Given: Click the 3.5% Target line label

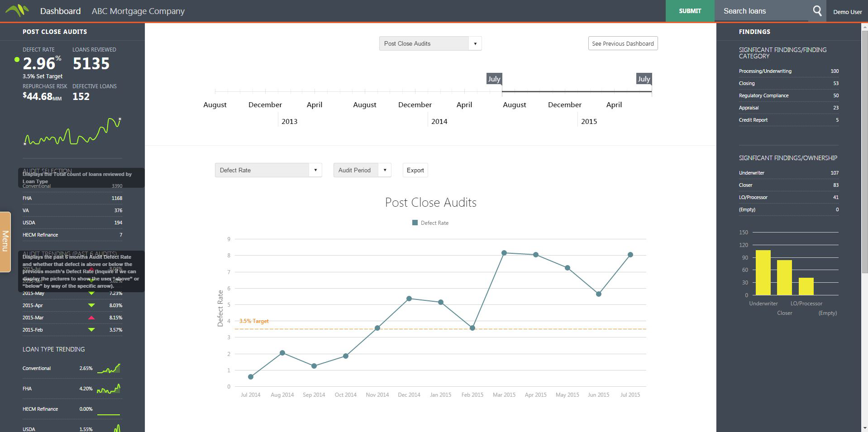Looking at the screenshot, I should [x=254, y=321].
